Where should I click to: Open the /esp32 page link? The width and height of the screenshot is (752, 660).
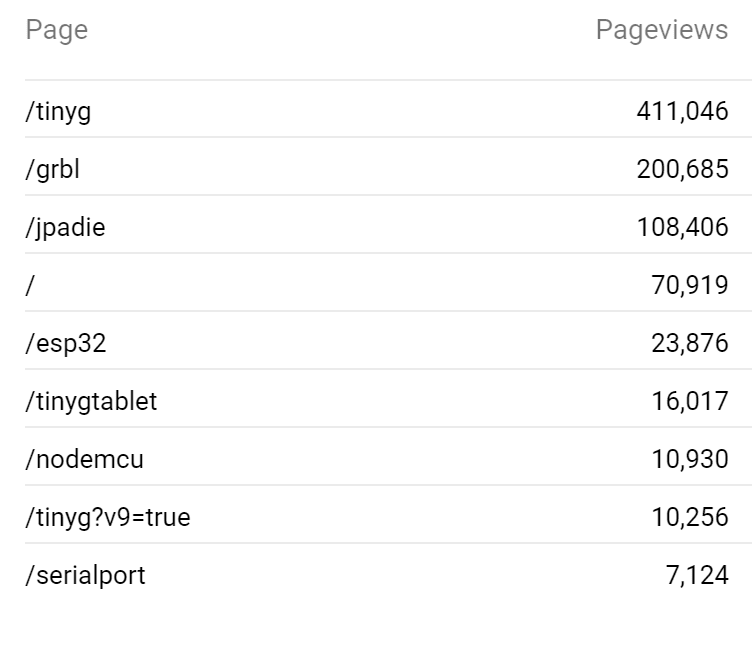click(66, 343)
